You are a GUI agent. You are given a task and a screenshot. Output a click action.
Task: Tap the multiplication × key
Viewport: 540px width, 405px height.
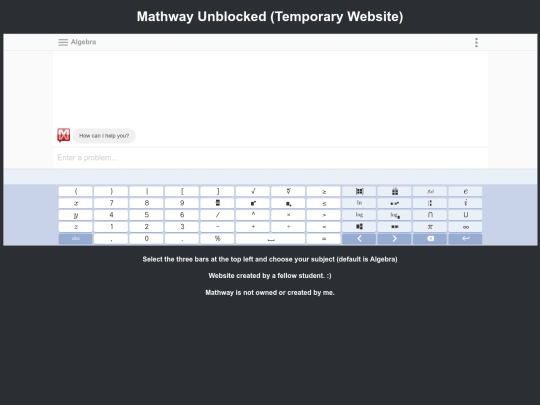(x=288, y=215)
